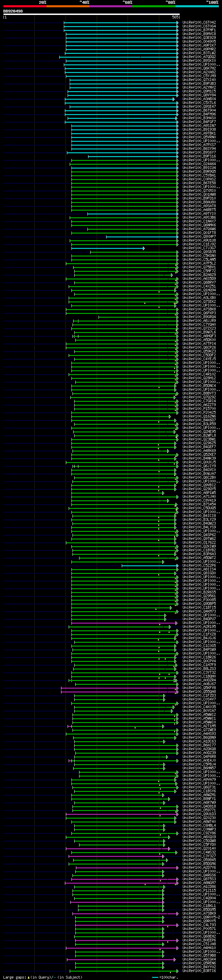Select the UniRef100_A3ABX4 label
Viewport: 222px width, 980px height.
pyautogui.click(x=199, y=99)
